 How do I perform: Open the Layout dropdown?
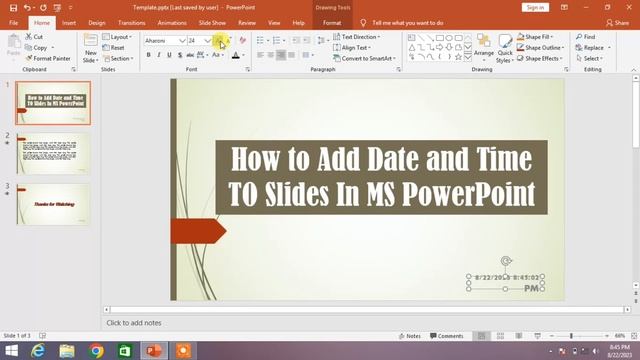117,37
